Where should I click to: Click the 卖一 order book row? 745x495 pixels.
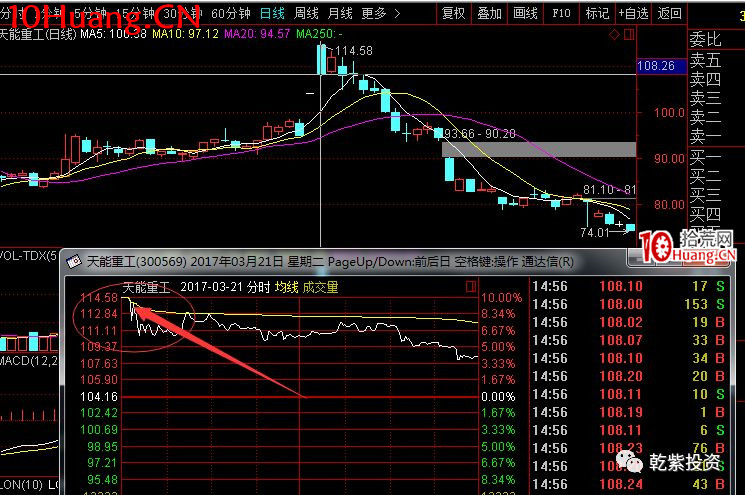coord(706,136)
